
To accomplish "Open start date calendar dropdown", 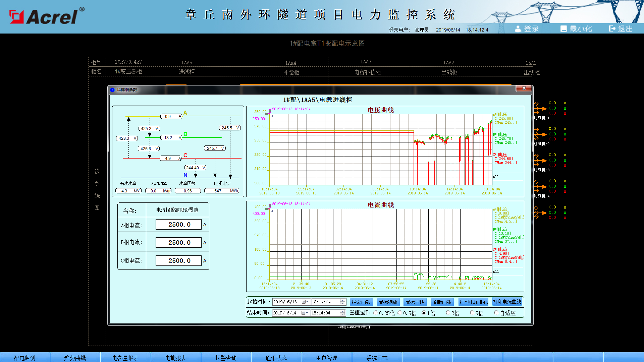I will coord(305,302).
